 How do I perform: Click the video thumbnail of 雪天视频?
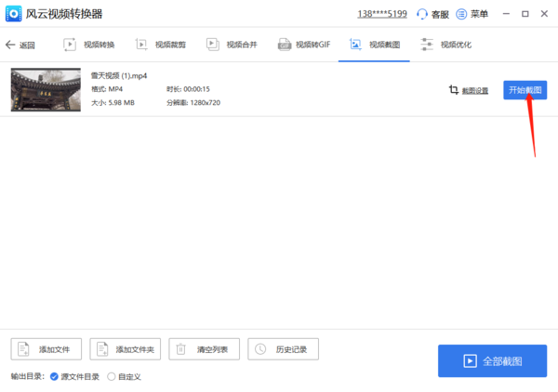[x=46, y=89]
